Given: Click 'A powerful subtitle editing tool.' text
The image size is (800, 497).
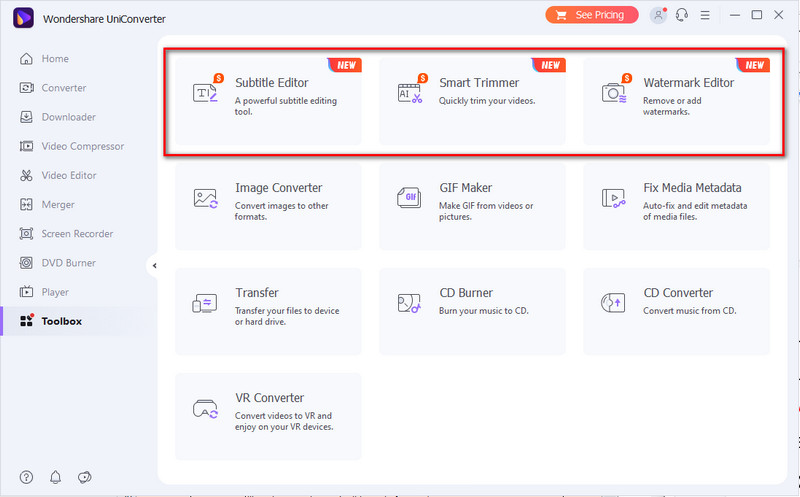Looking at the screenshot, I should click(286, 106).
